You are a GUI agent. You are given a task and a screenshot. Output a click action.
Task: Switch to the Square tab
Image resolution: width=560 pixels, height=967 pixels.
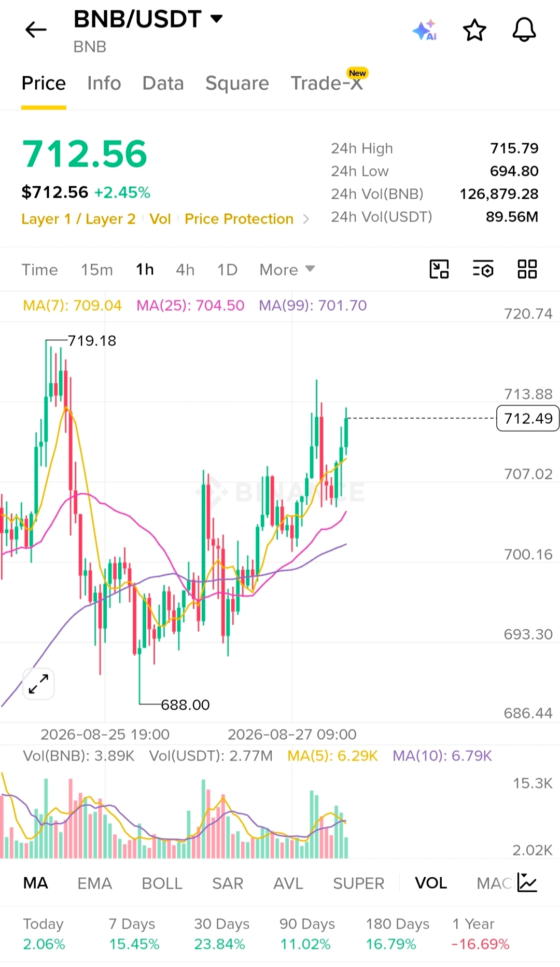[237, 83]
